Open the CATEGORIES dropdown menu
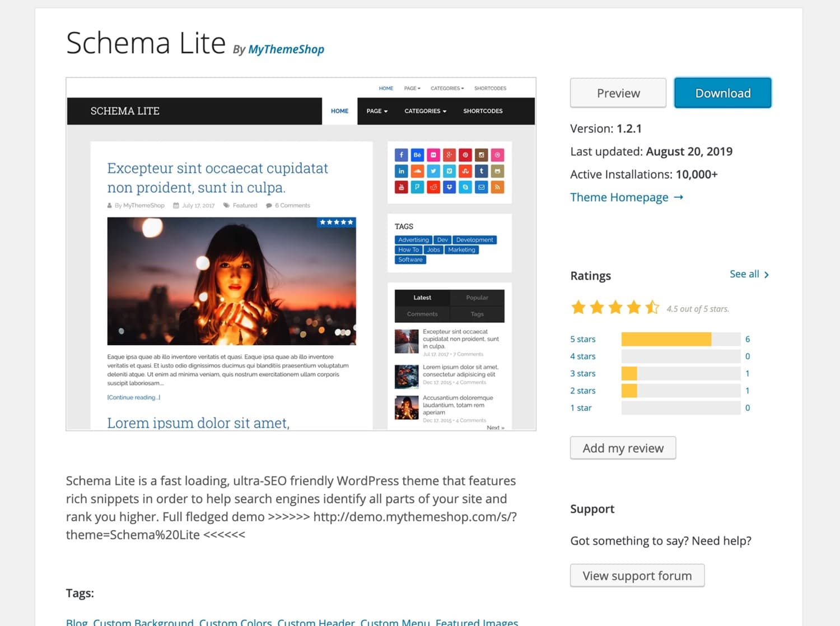This screenshot has height=626, width=840. [x=425, y=111]
